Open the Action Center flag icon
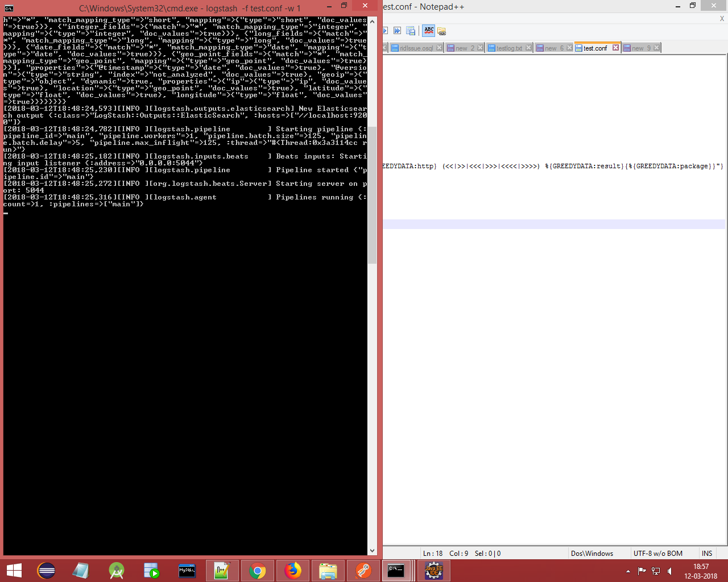The image size is (728, 582). click(x=642, y=571)
